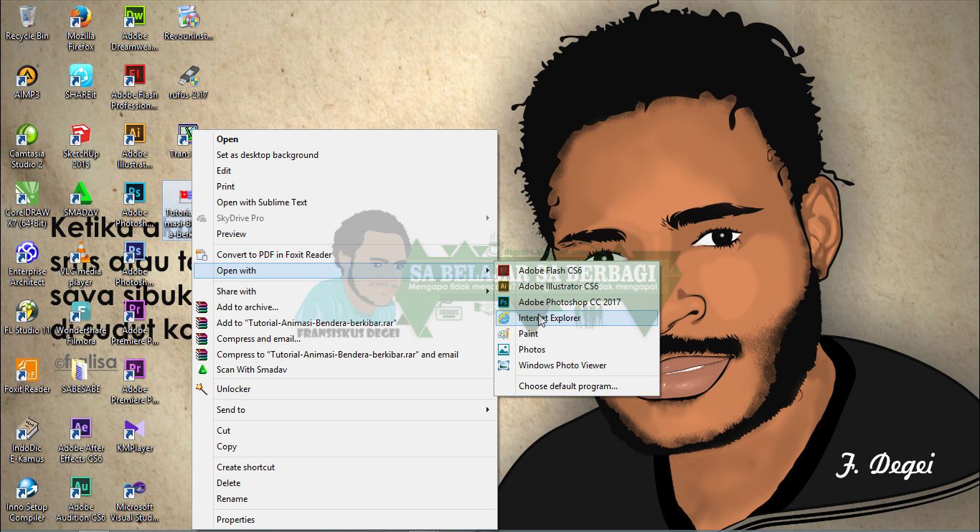980x532 pixels.
Task: Choose Copy in the context menu
Action: coord(344,447)
